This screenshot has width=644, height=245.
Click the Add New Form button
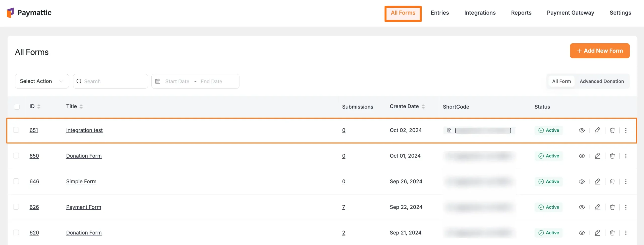(599, 51)
